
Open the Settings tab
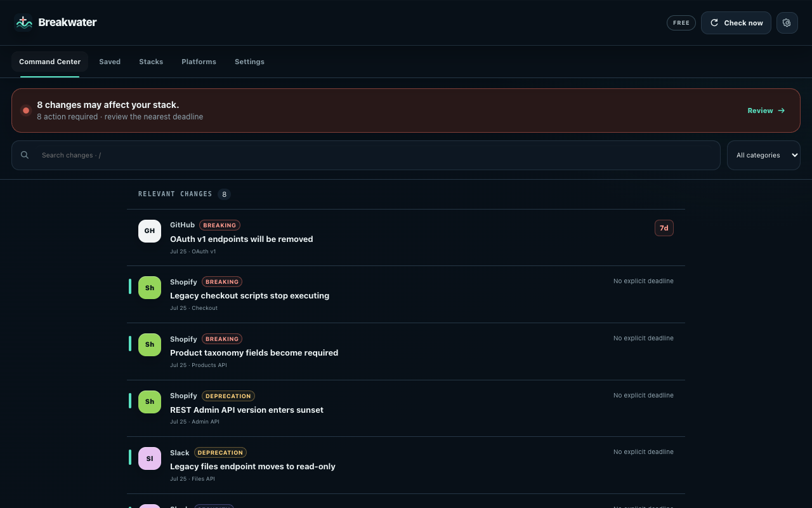point(249,62)
